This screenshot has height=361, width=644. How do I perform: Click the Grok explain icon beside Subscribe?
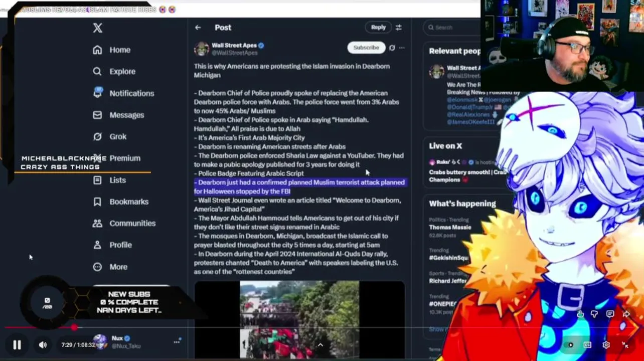tap(392, 48)
